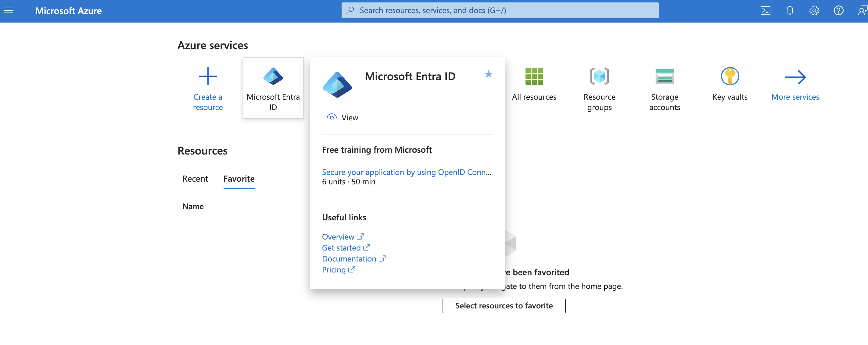View notifications in the bell icon
Image resolution: width=868 pixels, height=345 pixels.
tap(790, 10)
